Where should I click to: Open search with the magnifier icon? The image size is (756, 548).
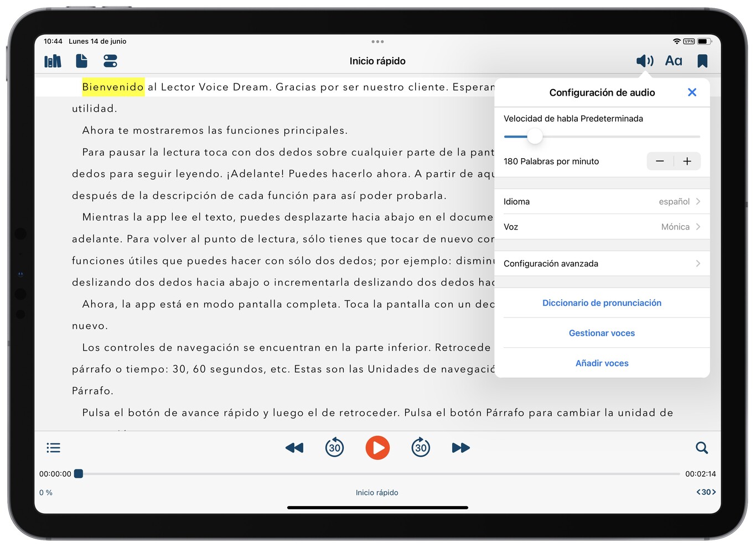[702, 448]
